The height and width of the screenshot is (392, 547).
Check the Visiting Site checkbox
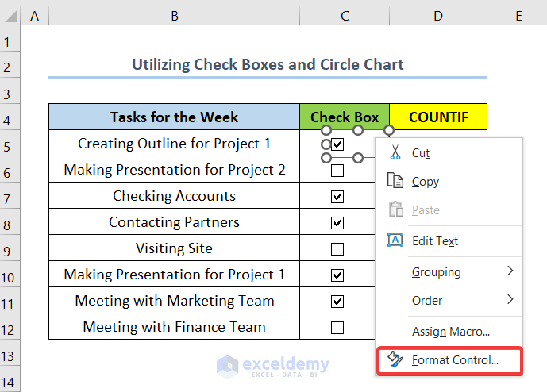pyautogui.click(x=337, y=248)
